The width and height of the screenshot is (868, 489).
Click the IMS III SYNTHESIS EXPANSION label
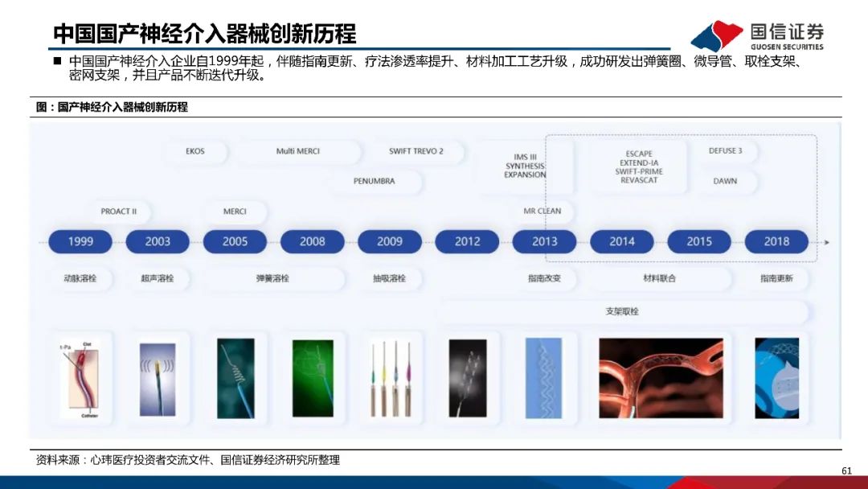[525, 166]
